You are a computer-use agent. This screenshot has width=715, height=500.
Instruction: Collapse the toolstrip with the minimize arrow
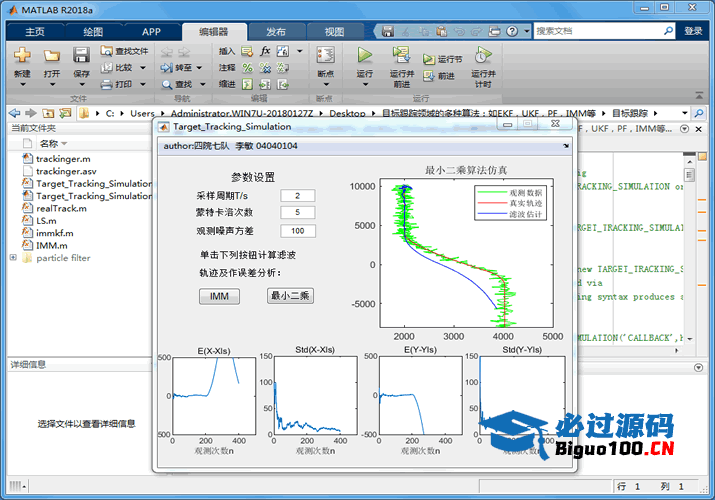tap(699, 95)
